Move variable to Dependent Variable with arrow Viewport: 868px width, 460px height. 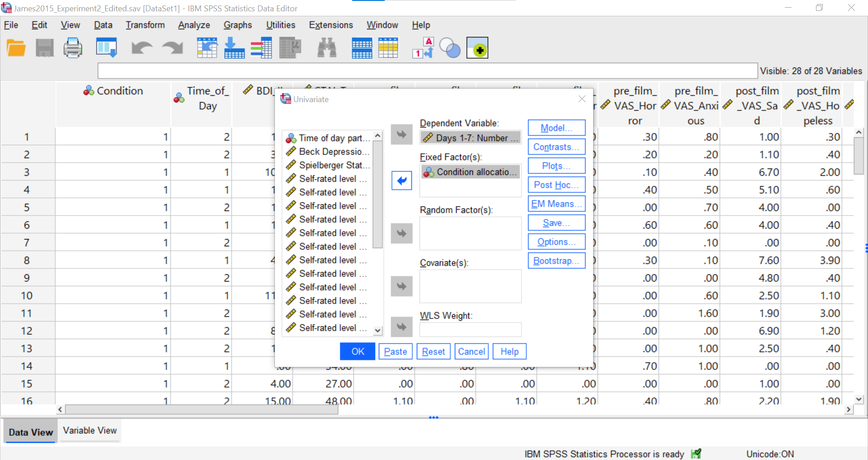coord(401,134)
